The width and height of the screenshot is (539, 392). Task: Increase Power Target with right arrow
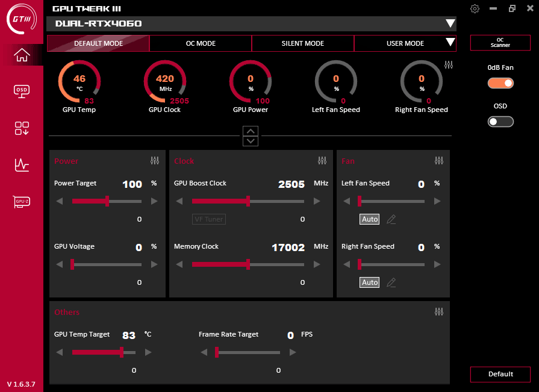[154, 201]
